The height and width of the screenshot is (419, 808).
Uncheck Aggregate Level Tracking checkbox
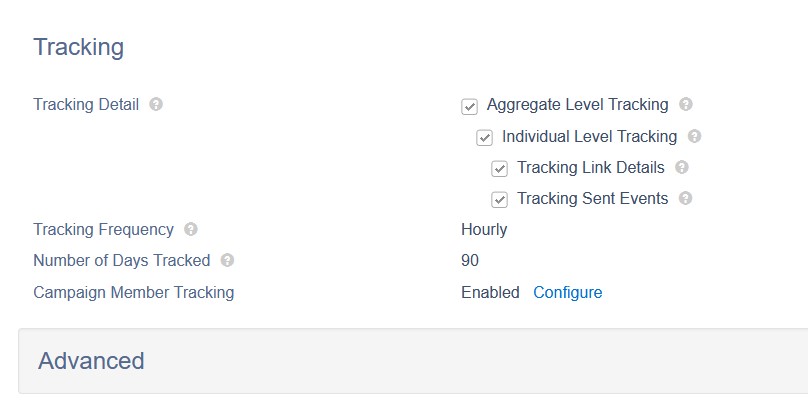[x=469, y=107]
